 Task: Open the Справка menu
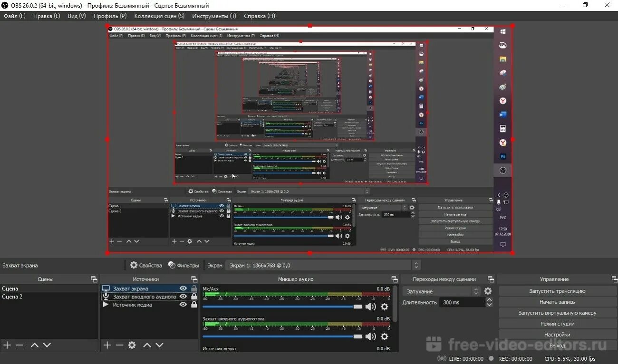click(x=259, y=16)
